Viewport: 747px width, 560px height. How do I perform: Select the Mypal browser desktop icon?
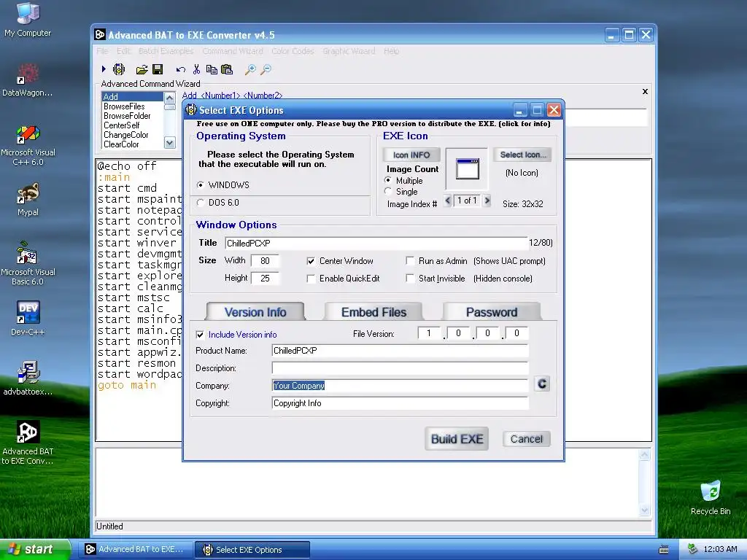coord(28,200)
